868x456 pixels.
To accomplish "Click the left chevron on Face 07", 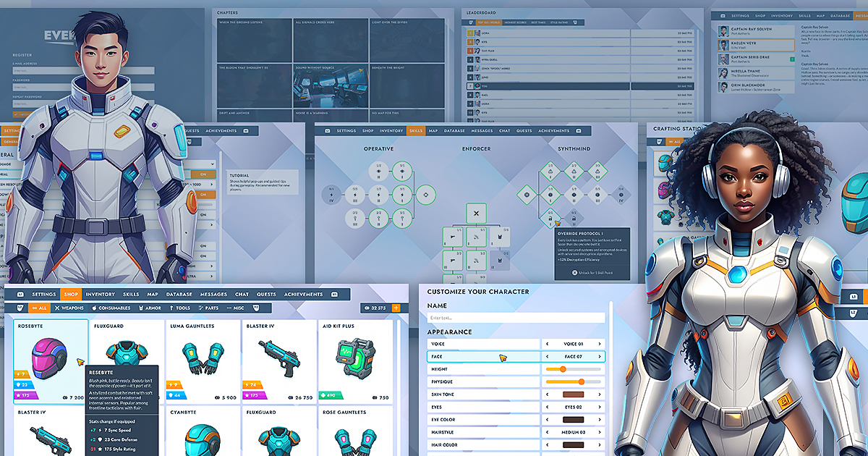I will [x=547, y=357].
